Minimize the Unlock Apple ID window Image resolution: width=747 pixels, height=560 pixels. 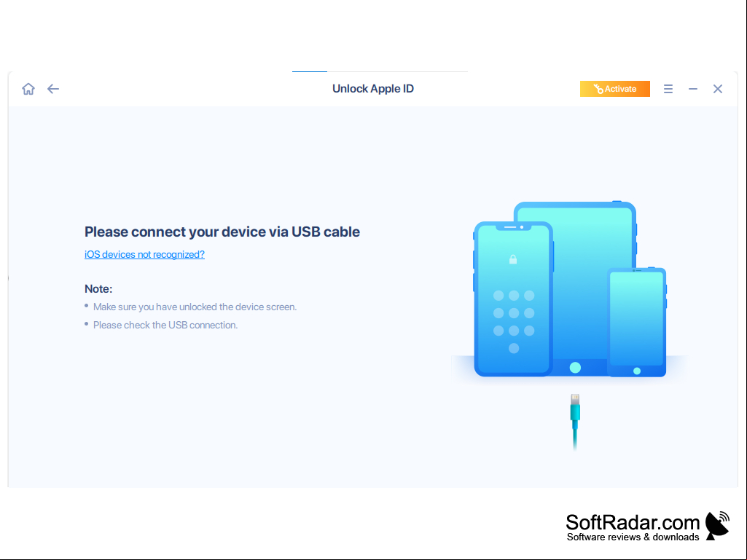[692, 89]
